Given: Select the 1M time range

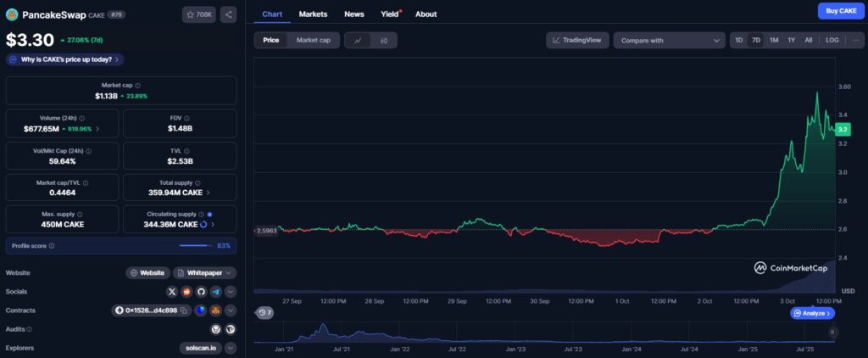Looking at the screenshot, I should (x=774, y=40).
